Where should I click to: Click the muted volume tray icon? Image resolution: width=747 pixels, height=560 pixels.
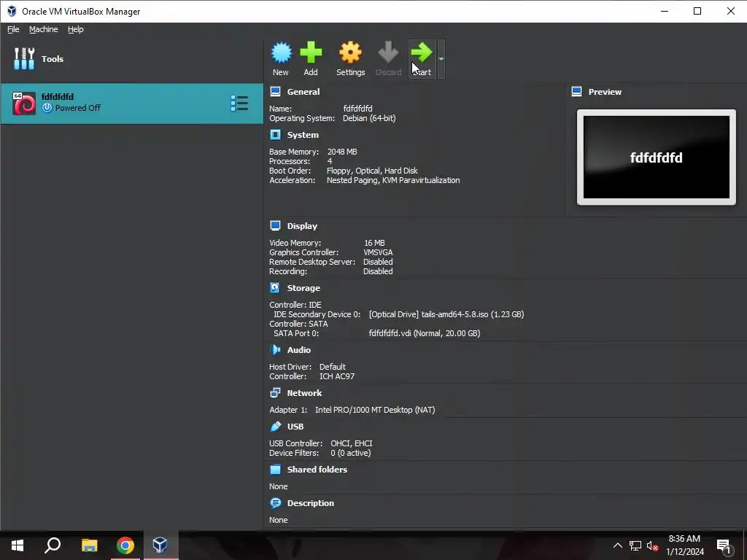point(652,546)
